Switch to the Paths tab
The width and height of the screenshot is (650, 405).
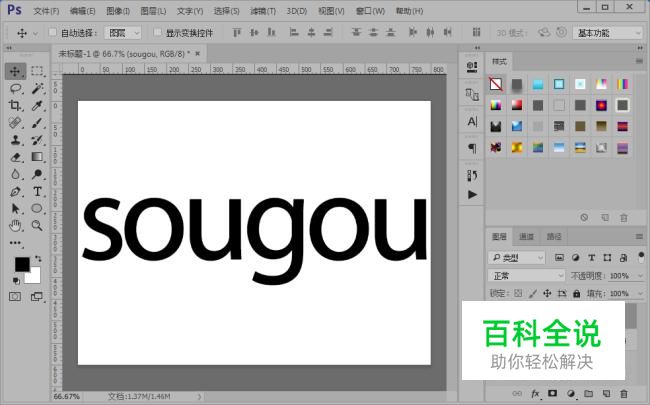tap(554, 237)
